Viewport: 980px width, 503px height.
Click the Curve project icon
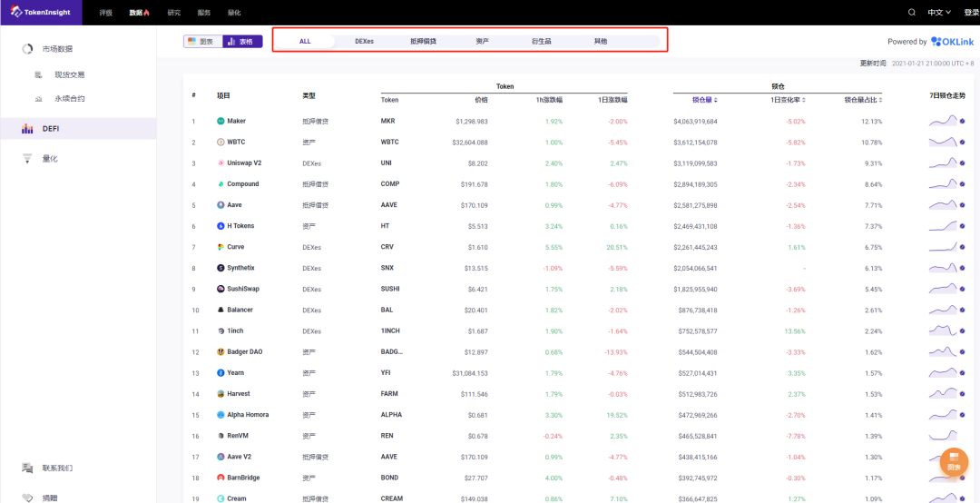click(220, 247)
